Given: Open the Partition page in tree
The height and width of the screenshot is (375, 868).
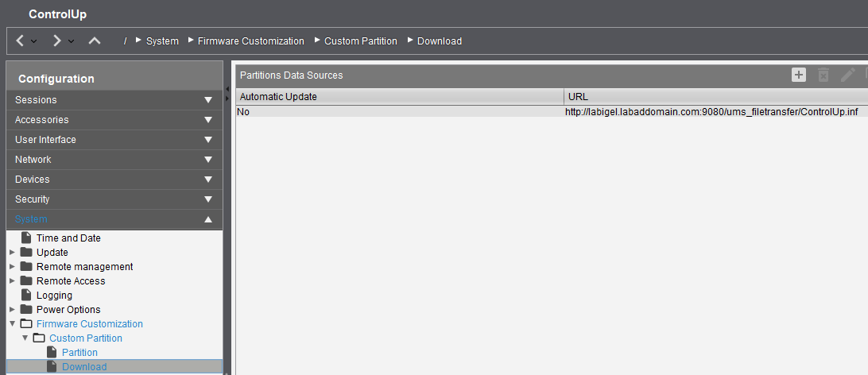Looking at the screenshot, I should point(79,353).
